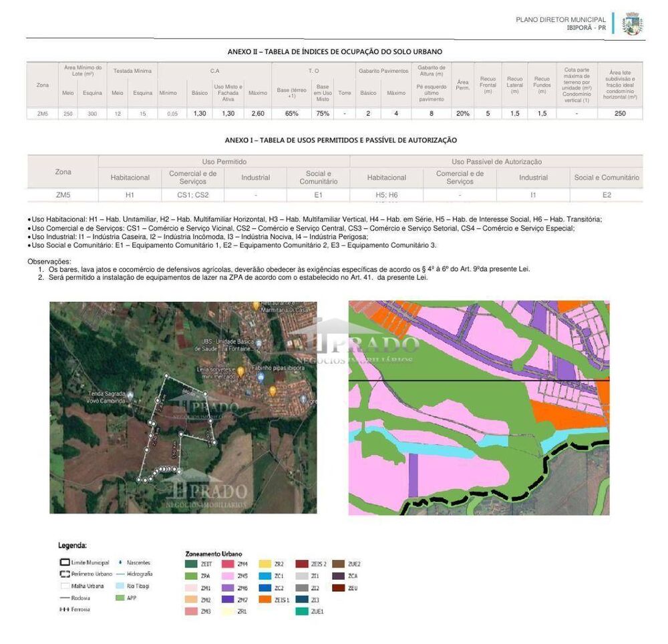Select the ZI3 dark teal swatch
668x644 pixels.
(302, 599)
